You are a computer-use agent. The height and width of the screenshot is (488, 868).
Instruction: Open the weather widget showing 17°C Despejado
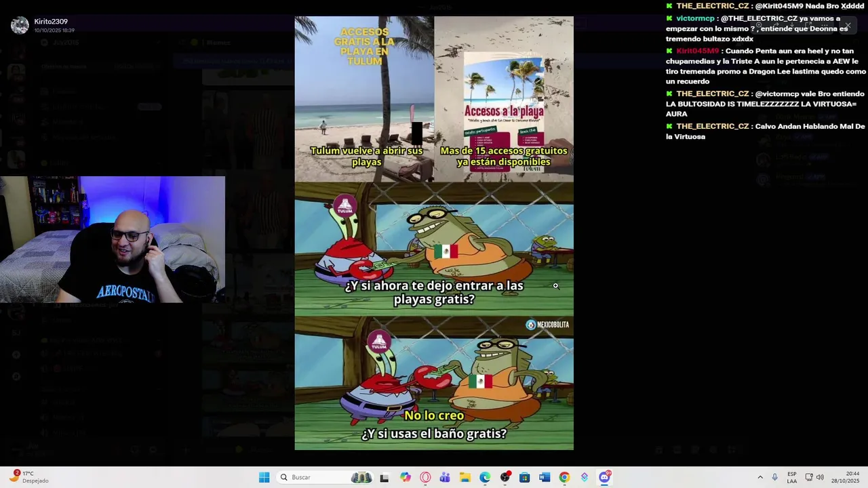(30, 477)
